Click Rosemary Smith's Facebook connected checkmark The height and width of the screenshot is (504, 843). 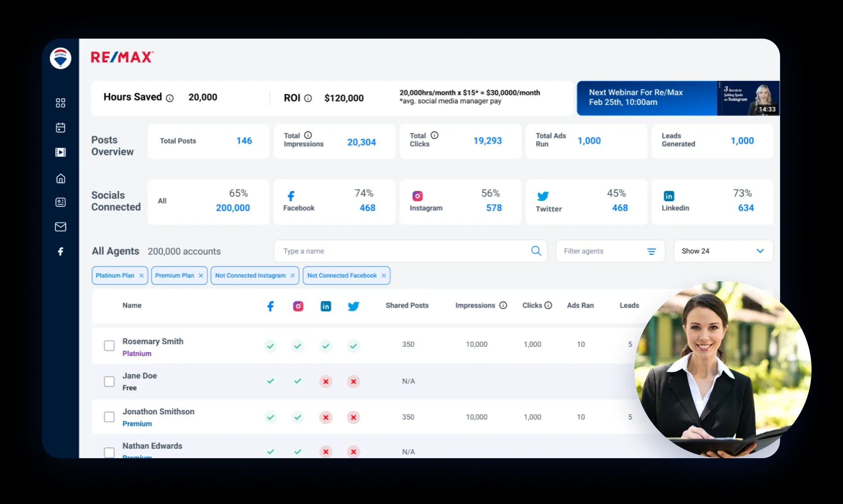(271, 346)
